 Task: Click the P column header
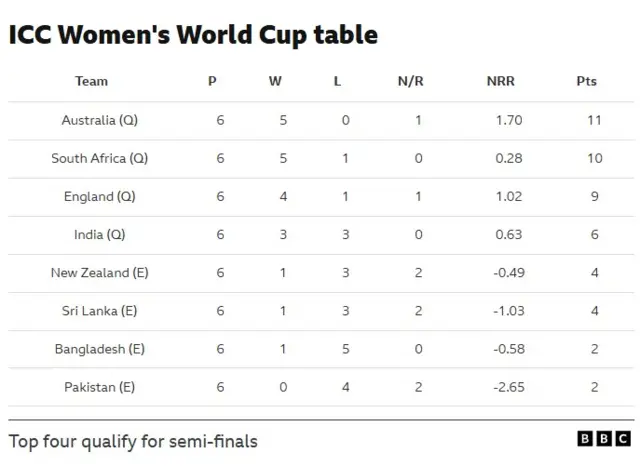(212, 81)
